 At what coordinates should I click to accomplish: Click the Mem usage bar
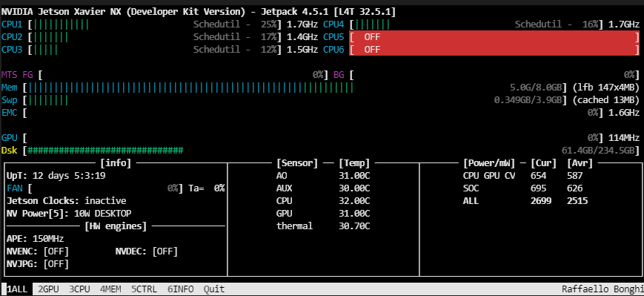pyautogui.click(x=191, y=87)
